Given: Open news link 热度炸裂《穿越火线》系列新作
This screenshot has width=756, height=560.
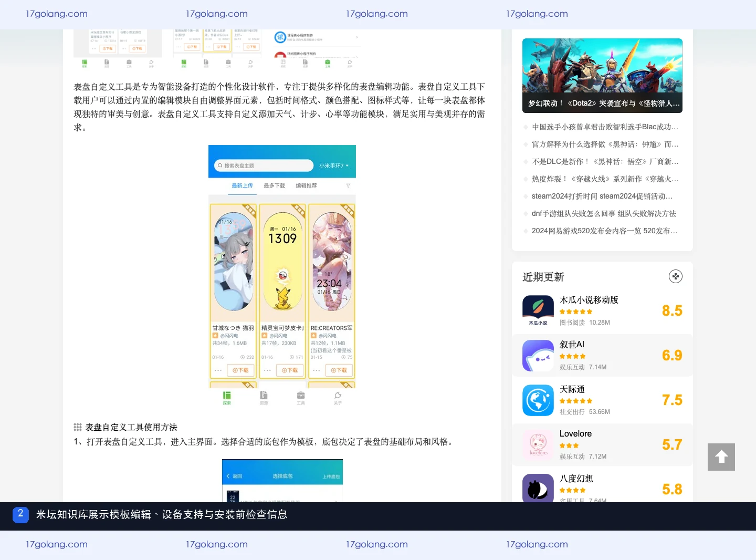Looking at the screenshot, I should (605, 179).
